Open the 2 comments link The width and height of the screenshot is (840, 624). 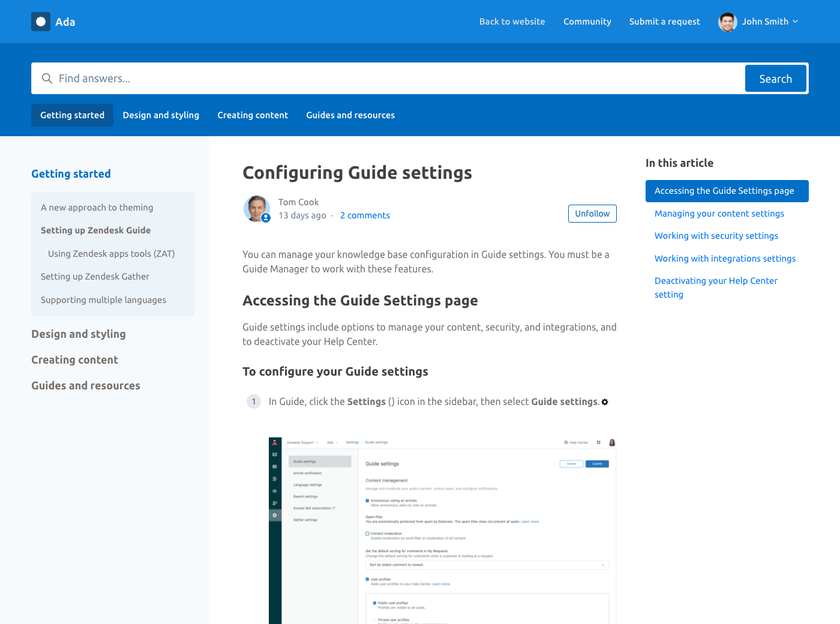click(365, 215)
